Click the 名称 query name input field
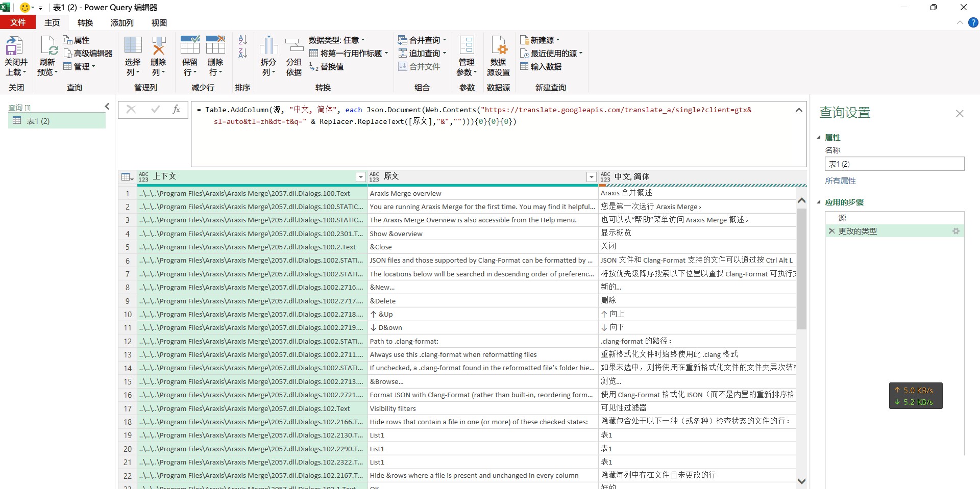The height and width of the screenshot is (489, 980). point(894,164)
